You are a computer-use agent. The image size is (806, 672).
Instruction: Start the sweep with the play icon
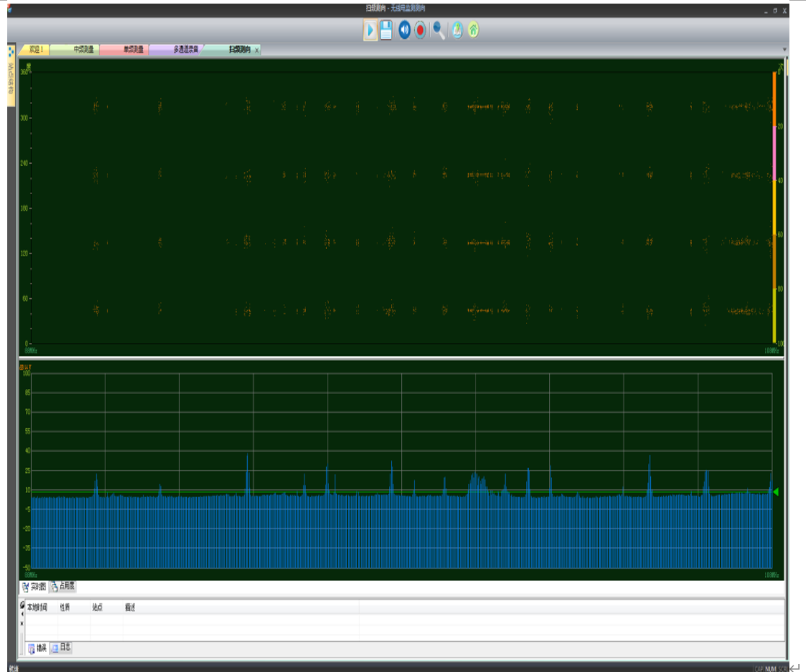370,30
